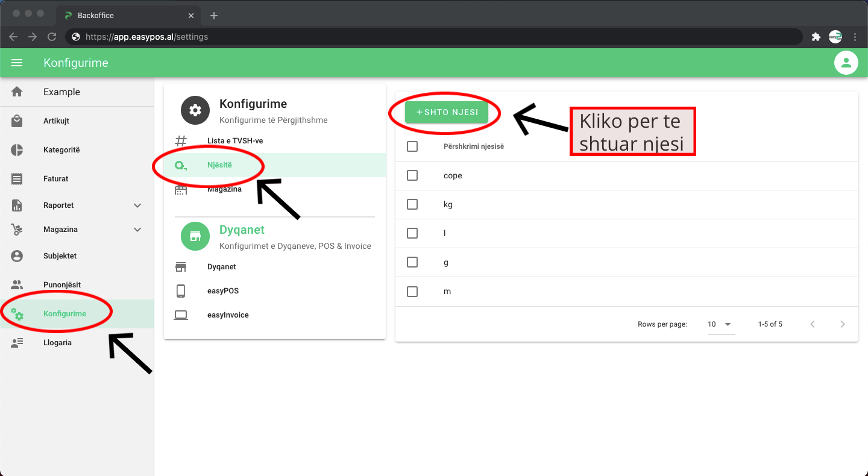
Task: Open Subjektet via its person icon
Action: point(17,256)
